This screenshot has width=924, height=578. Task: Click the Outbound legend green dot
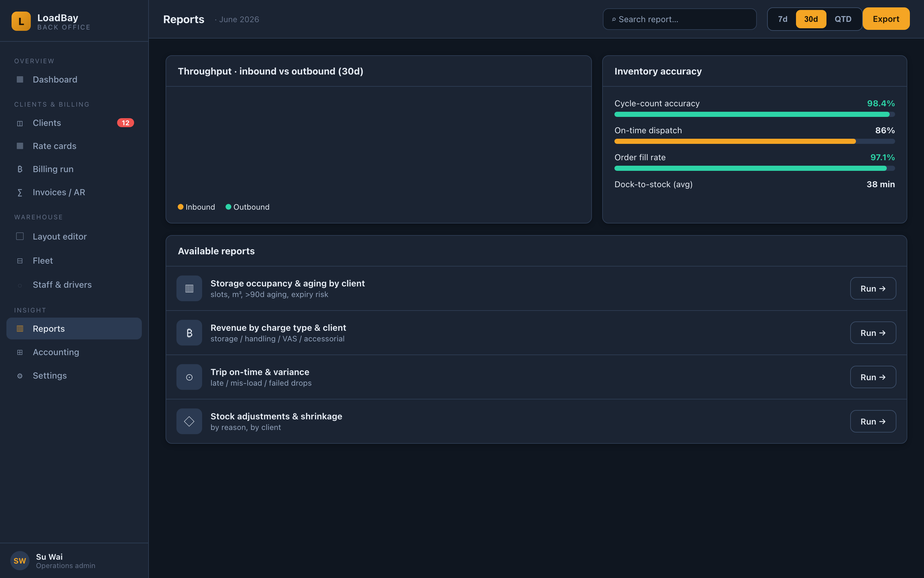click(228, 207)
